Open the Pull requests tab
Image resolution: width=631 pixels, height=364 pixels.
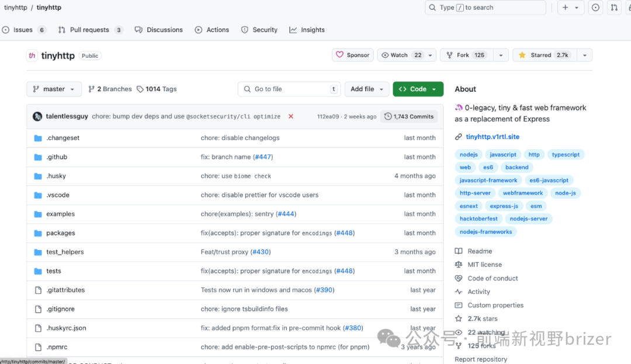(x=90, y=30)
